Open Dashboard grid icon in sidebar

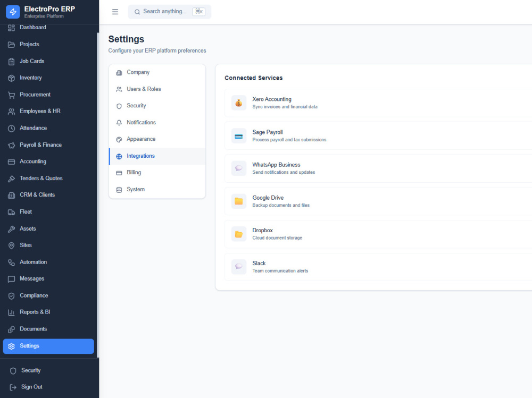point(12,28)
